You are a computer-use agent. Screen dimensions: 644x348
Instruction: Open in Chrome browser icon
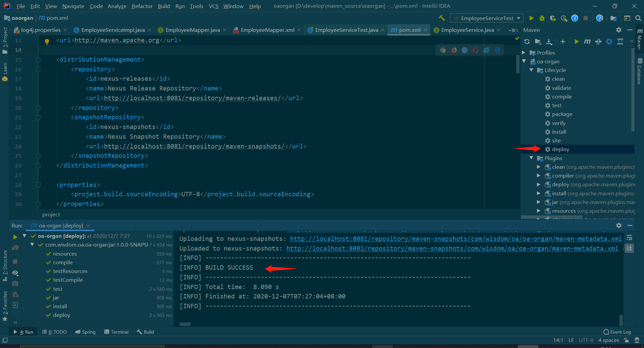[x=443, y=50]
